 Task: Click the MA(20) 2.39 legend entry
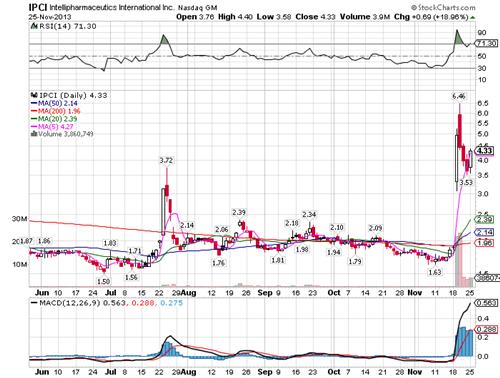54,119
